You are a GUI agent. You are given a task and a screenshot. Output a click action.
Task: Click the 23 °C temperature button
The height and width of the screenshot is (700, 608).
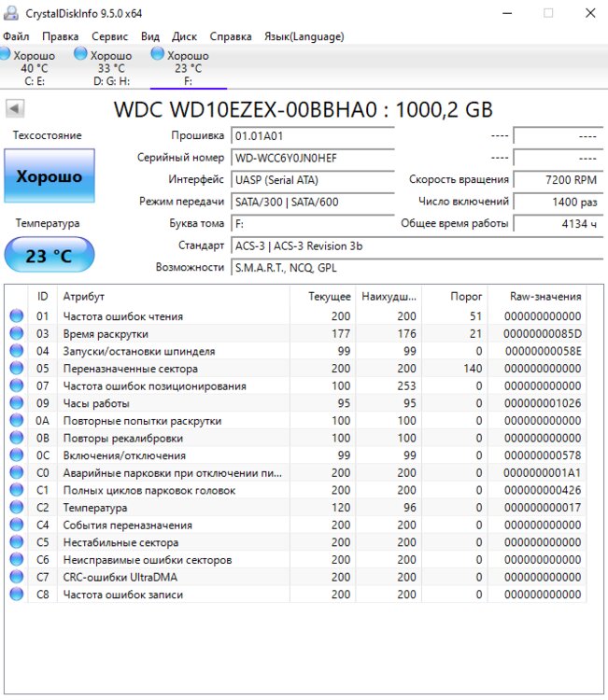point(49,256)
